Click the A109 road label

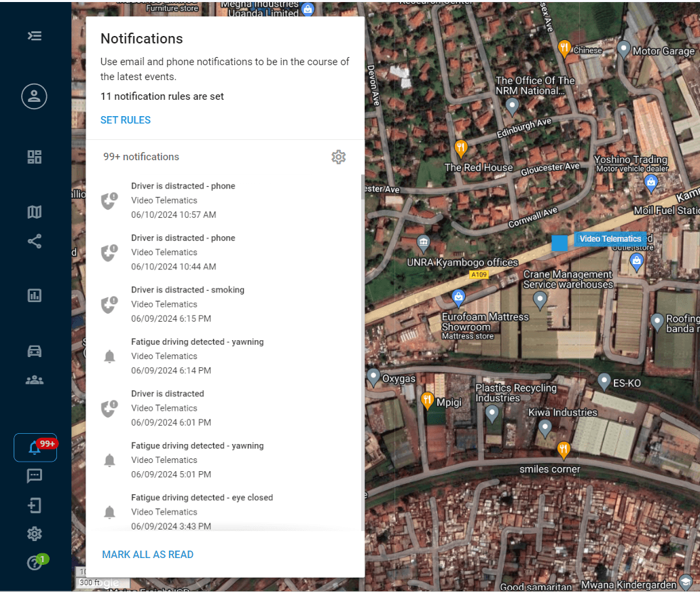(x=479, y=274)
